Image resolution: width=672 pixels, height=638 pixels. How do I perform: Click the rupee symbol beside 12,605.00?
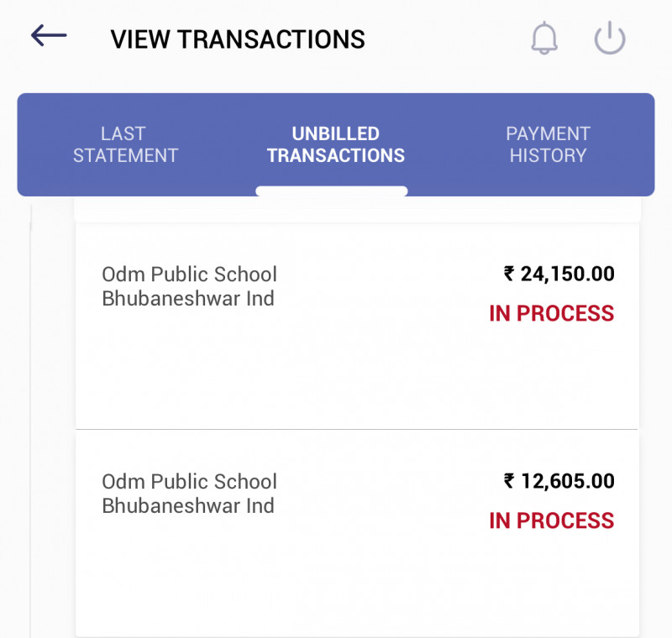coord(509,481)
